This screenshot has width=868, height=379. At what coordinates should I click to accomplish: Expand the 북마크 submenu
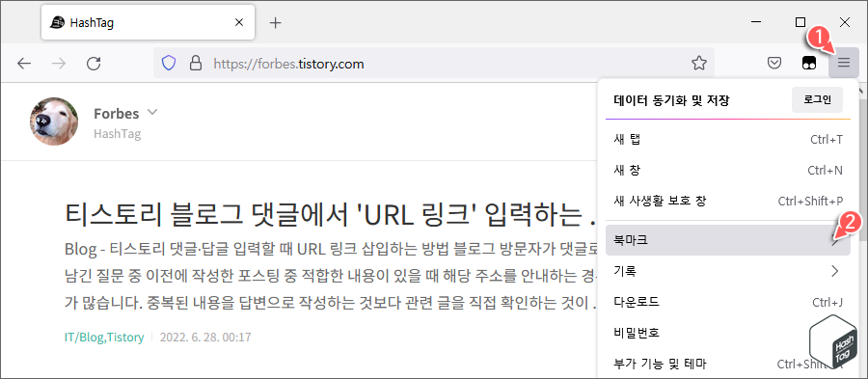point(728,240)
